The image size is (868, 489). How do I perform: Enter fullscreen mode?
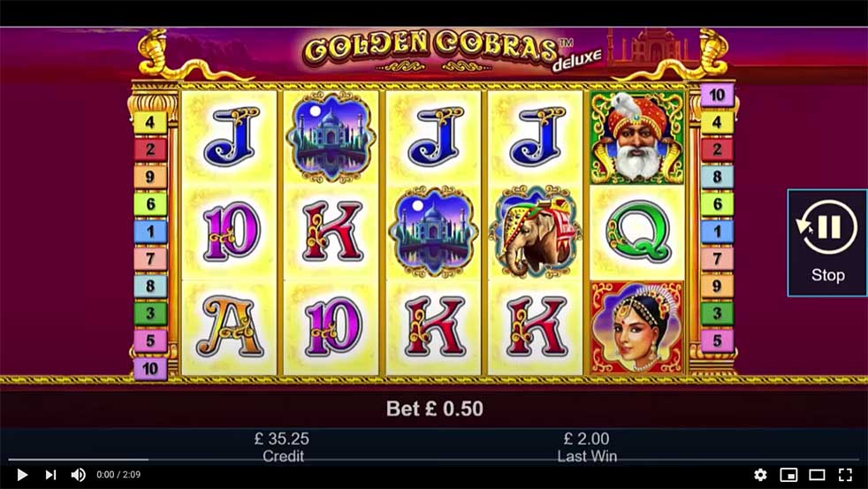click(x=845, y=475)
